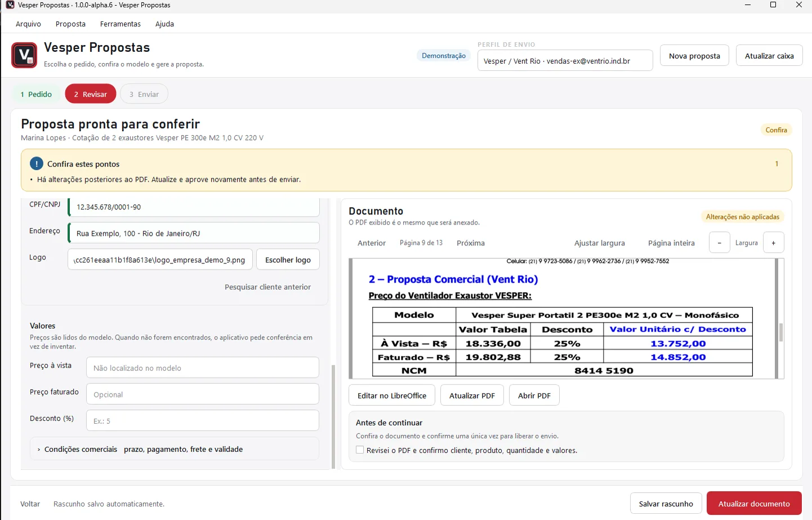This screenshot has width=812, height=520.
Task: Click the 19.802,88 Valor Tabela cell
Action: (x=493, y=357)
